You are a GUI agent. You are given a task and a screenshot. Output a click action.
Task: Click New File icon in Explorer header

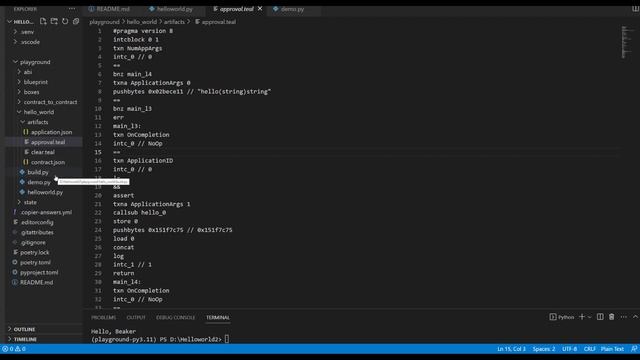(x=43, y=21)
